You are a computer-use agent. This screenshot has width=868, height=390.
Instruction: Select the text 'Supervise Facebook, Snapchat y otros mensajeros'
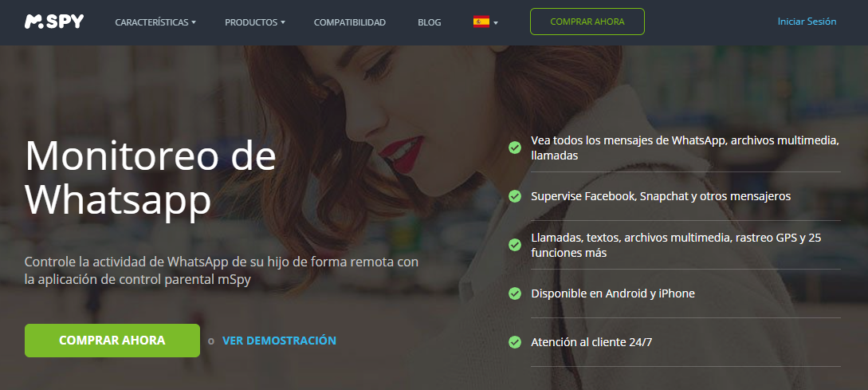(661, 196)
